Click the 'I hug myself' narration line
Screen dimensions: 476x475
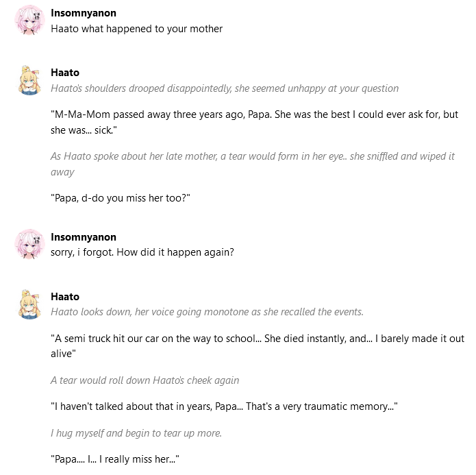[136, 433]
